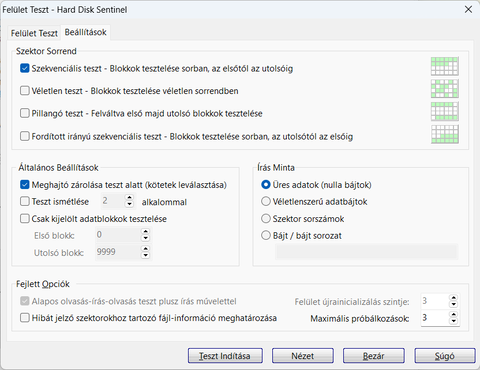Click the butterfly test grid pattern icon

pyautogui.click(x=445, y=111)
